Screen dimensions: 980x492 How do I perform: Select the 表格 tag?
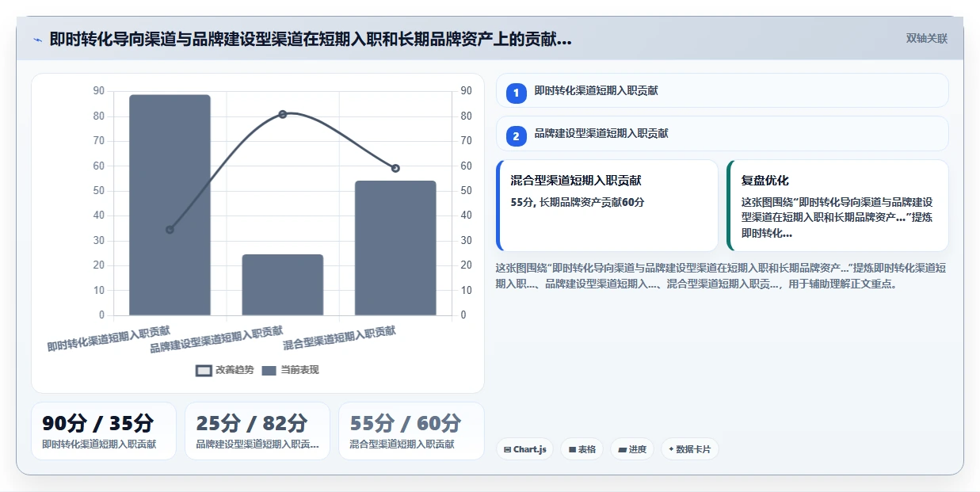click(582, 449)
